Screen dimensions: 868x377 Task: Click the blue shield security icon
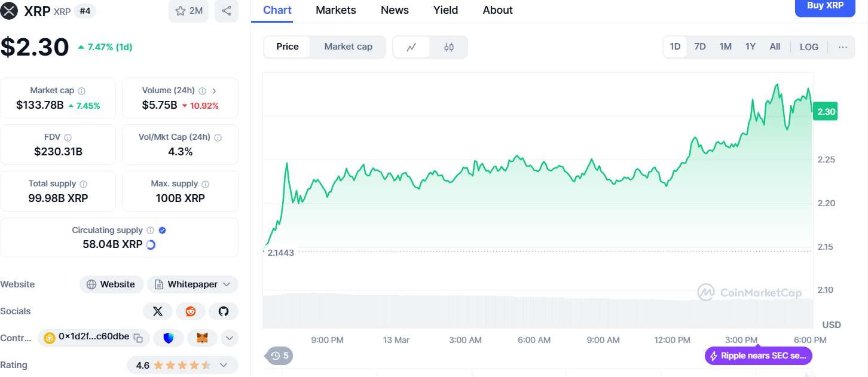(169, 338)
